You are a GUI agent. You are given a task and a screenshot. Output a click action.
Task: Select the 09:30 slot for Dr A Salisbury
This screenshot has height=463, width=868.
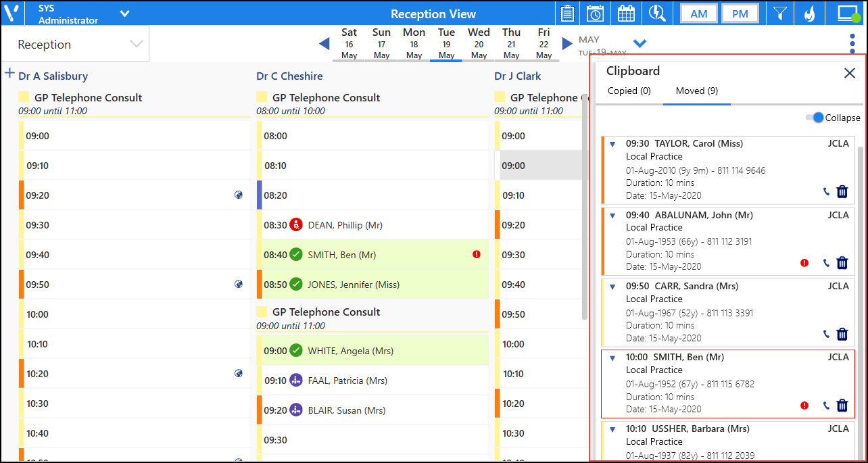pyautogui.click(x=135, y=225)
